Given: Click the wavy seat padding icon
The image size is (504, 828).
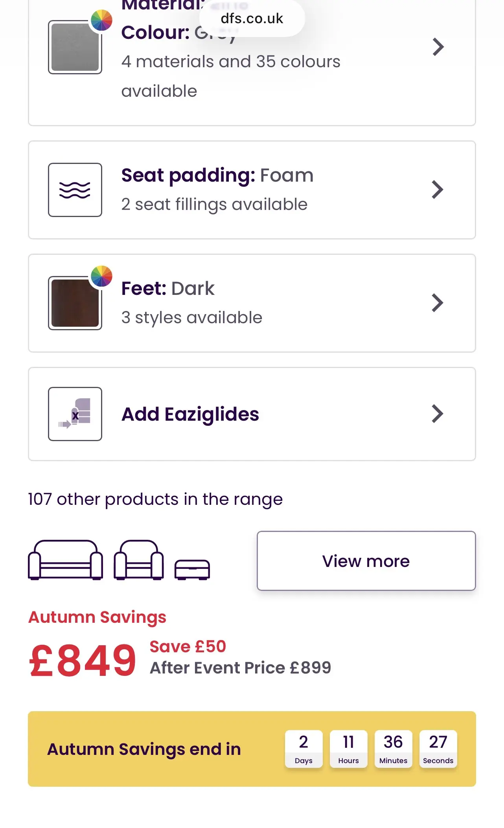Looking at the screenshot, I should (75, 190).
